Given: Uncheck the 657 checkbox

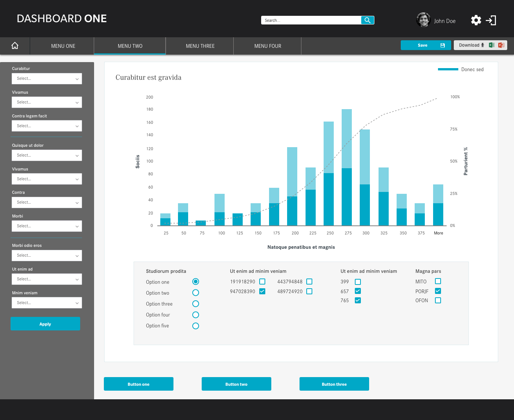Looking at the screenshot, I should (358, 291).
